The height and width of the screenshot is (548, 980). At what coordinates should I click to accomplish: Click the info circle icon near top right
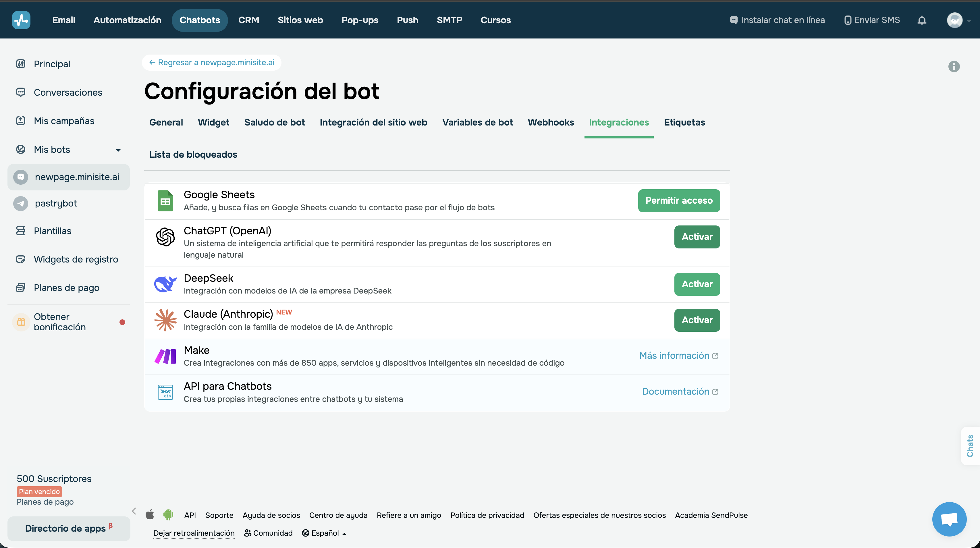click(x=954, y=67)
